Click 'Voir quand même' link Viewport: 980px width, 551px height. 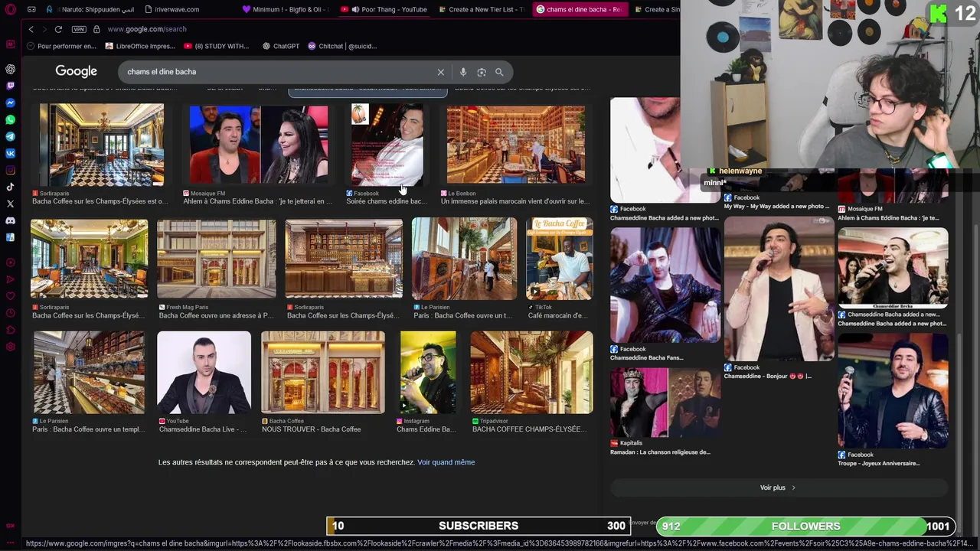coord(446,462)
